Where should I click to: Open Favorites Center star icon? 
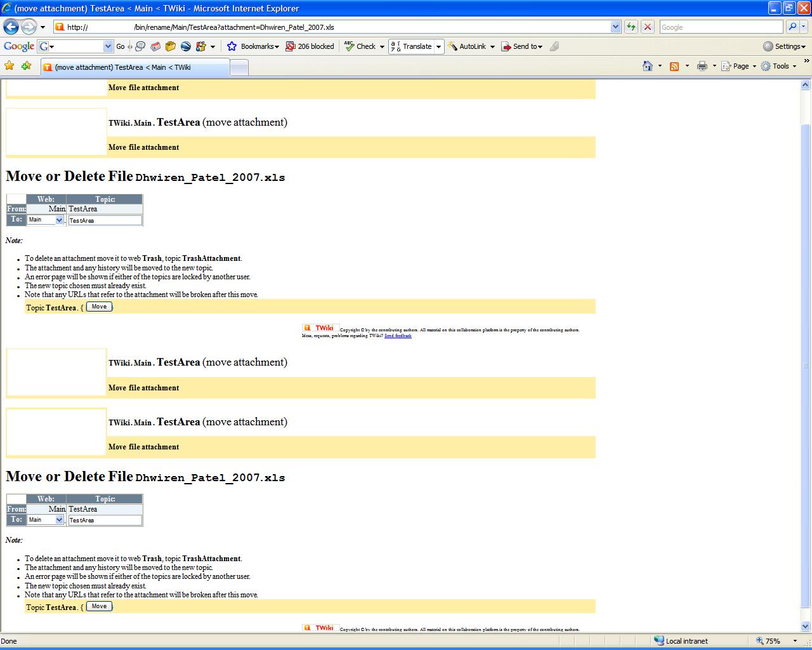click(10, 66)
